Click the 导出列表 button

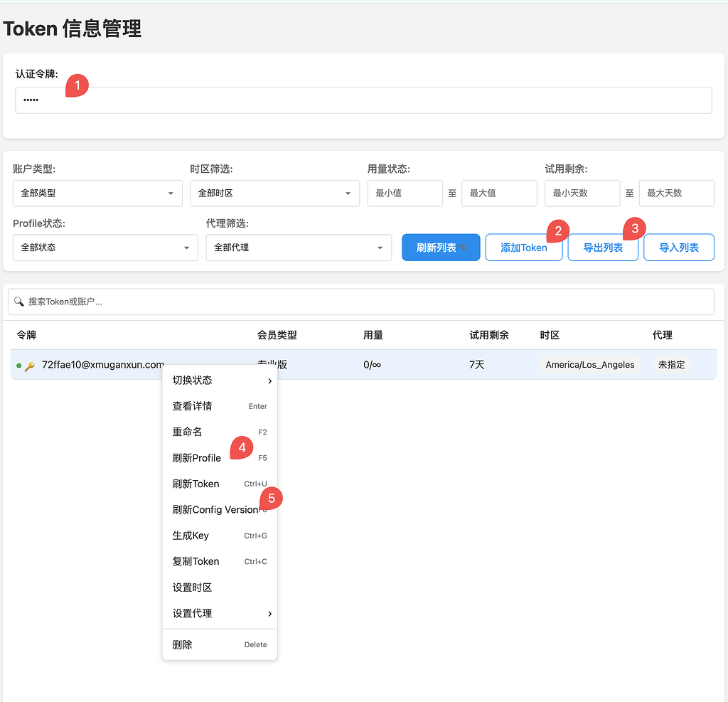tap(603, 248)
